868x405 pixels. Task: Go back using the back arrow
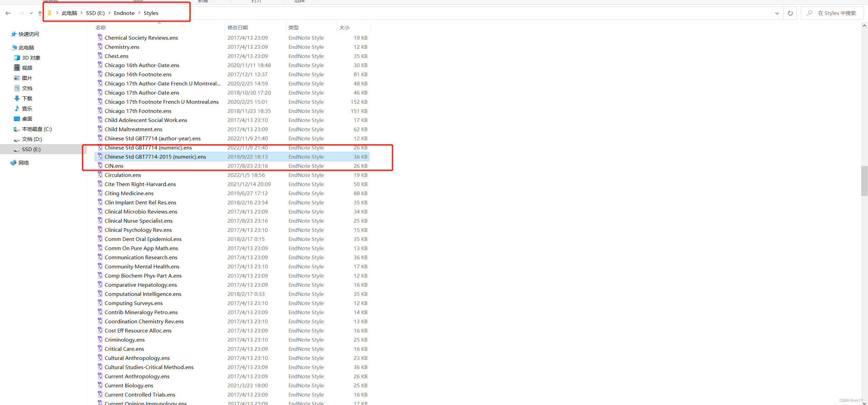pyautogui.click(x=8, y=13)
